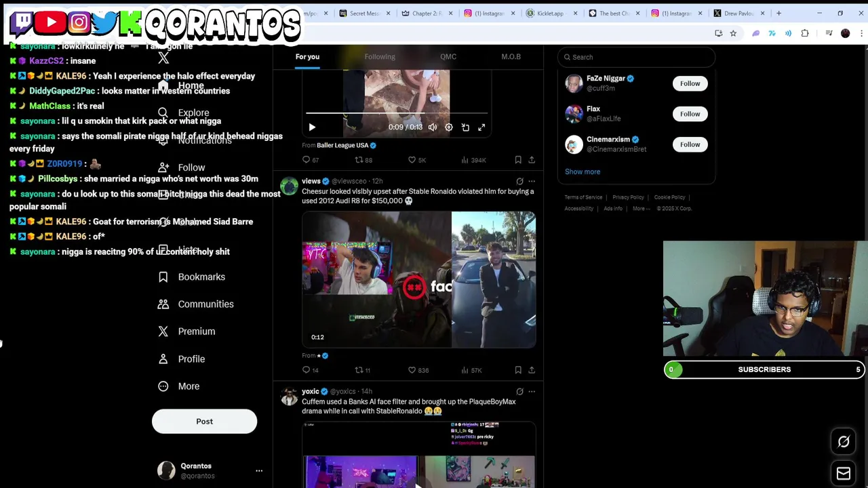
Task: Open more options on the yoxic post
Action: click(532, 391)
